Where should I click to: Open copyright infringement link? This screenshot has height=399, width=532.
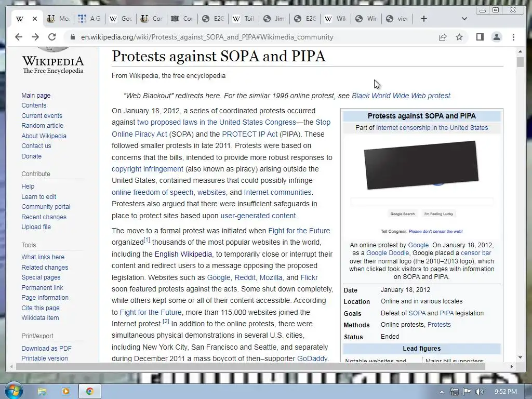click(147, 169)
